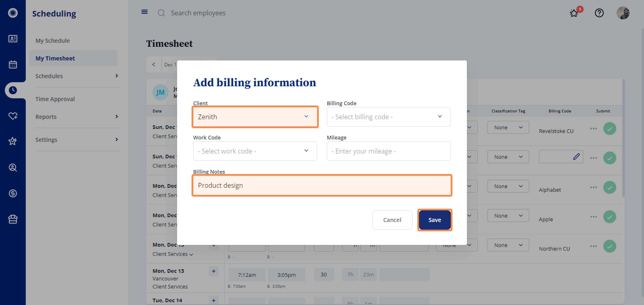
Task: Expand the Client Services department chevron
Action: click(191, 254)
